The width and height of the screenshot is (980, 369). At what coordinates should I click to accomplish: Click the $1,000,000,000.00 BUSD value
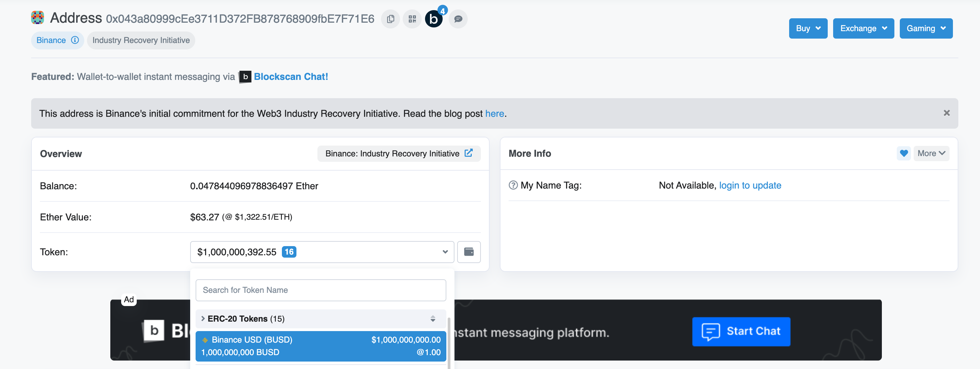(405, 340)
